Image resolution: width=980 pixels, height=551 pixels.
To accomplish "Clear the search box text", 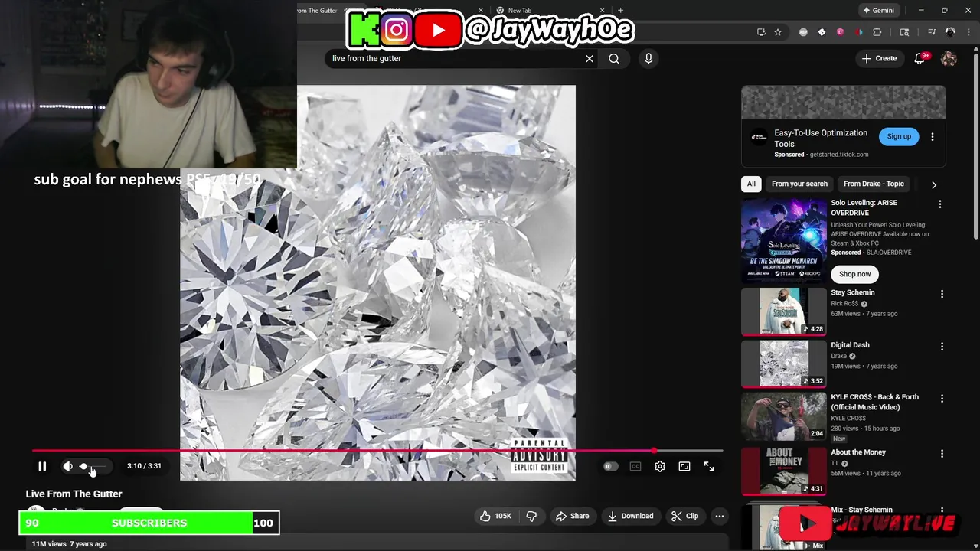I will (590, 58).
